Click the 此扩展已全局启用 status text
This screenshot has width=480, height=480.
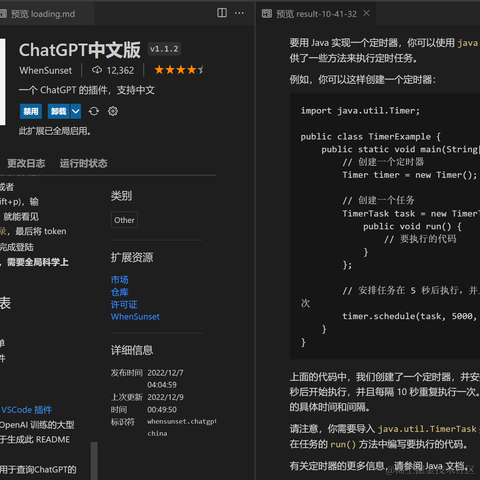[55, 131]
